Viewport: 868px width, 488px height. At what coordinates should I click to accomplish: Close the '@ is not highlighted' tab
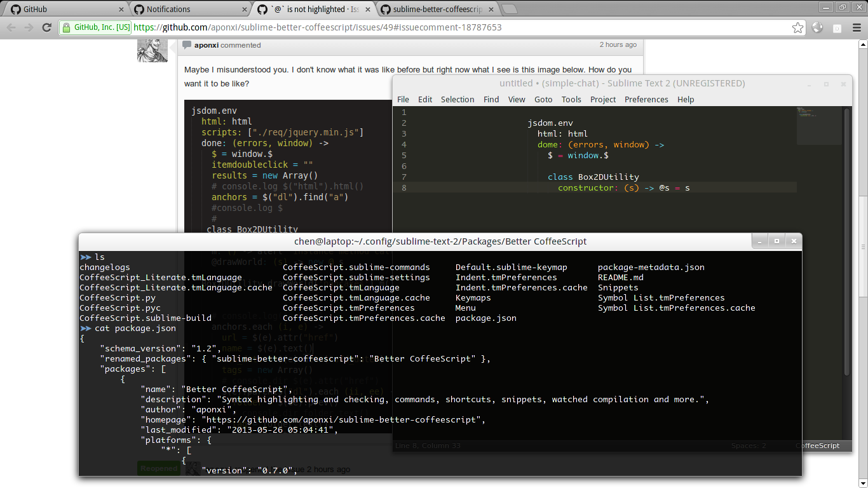[368, 10]
